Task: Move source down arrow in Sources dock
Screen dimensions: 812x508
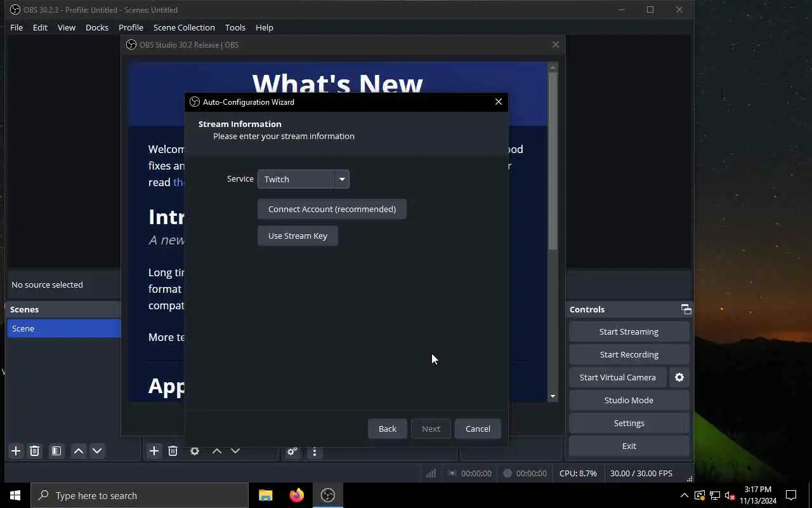Action: point(235,451)
